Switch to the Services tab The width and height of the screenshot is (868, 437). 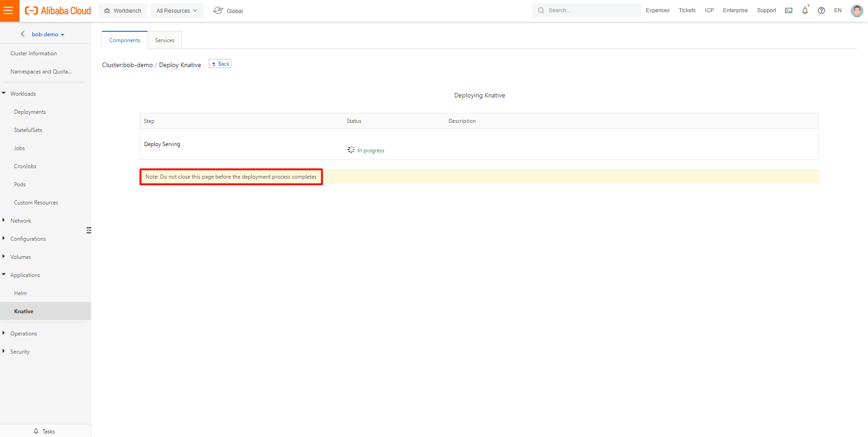[165, 40]
